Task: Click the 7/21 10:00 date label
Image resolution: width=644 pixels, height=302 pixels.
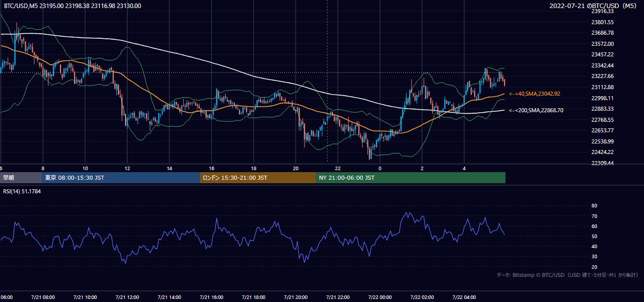Action: [x=85, y=297]
